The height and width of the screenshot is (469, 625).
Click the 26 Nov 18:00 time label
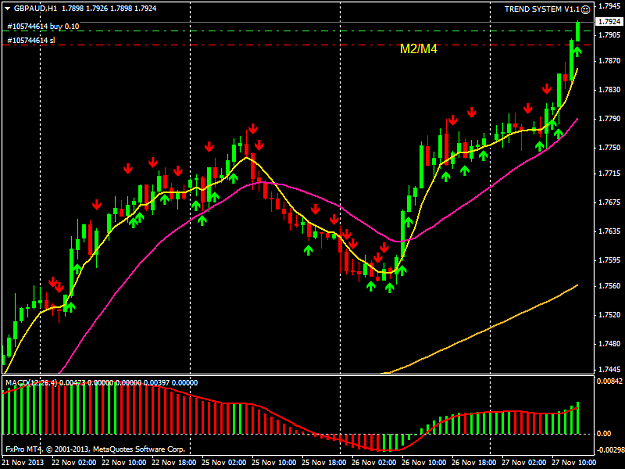click(474, 462)
